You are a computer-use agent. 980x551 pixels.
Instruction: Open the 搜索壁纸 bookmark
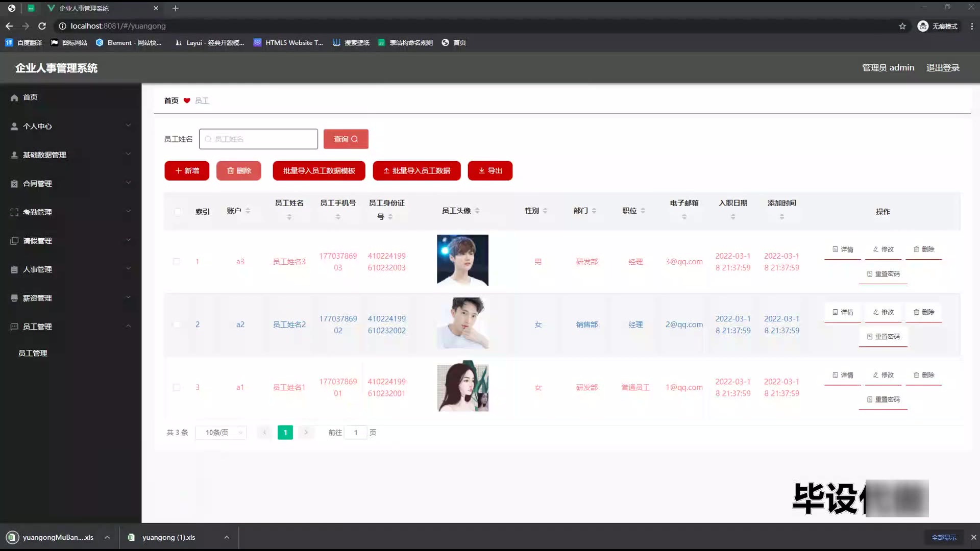tap(351, 43)
